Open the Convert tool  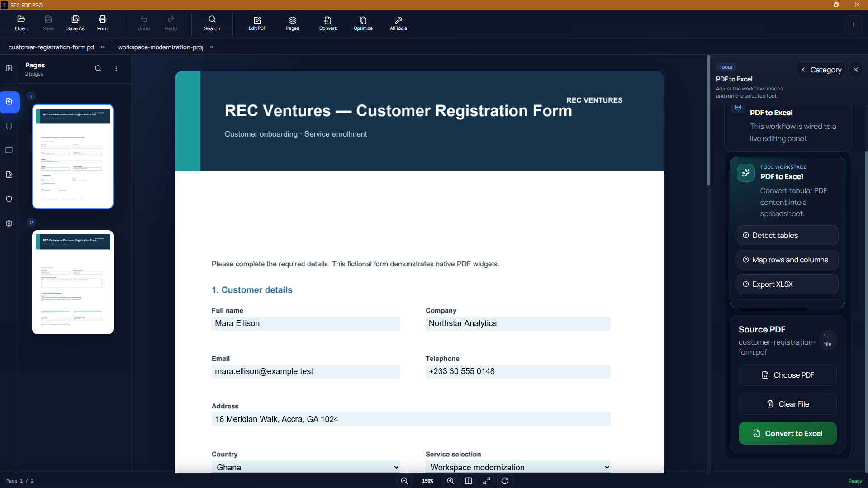328,23
